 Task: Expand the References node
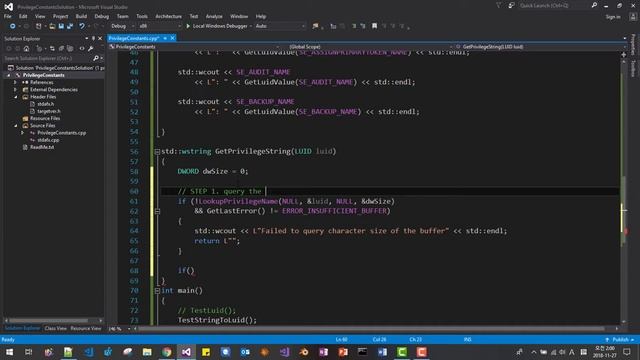click(16, 82)
